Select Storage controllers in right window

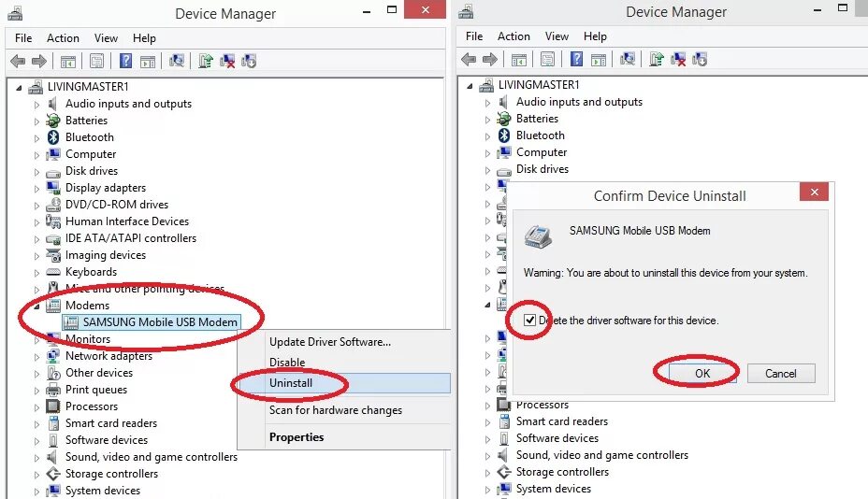coord(562,472)
